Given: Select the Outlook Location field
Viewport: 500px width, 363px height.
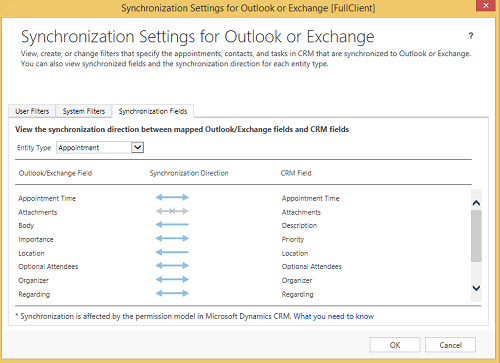Looking at the screenshot, I should [x=31, y=253].
